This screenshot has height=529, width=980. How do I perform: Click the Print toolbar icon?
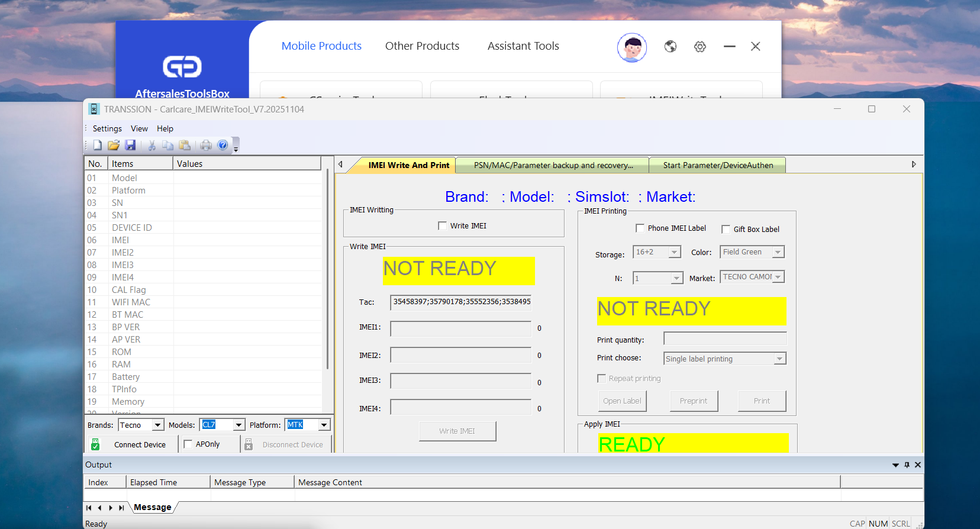[206, 145]
